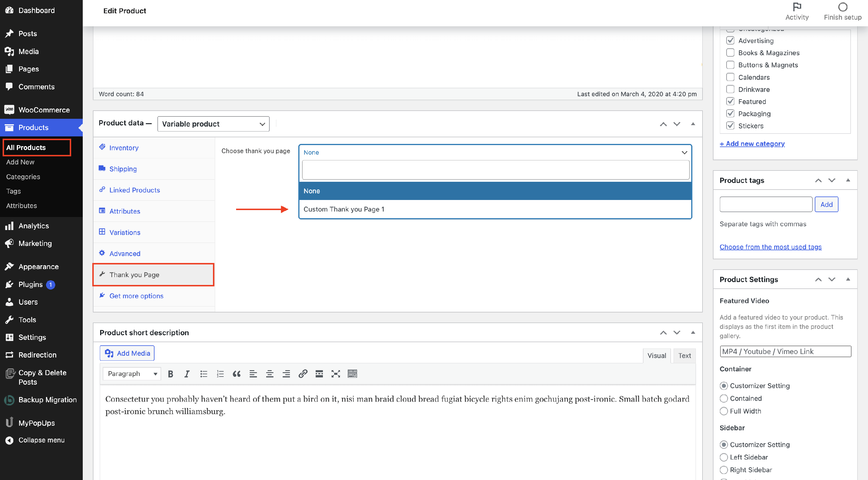The image size is (868, 480).
Task: Toggle the fullscreen editor icon
Action: (x=336, y=374)
